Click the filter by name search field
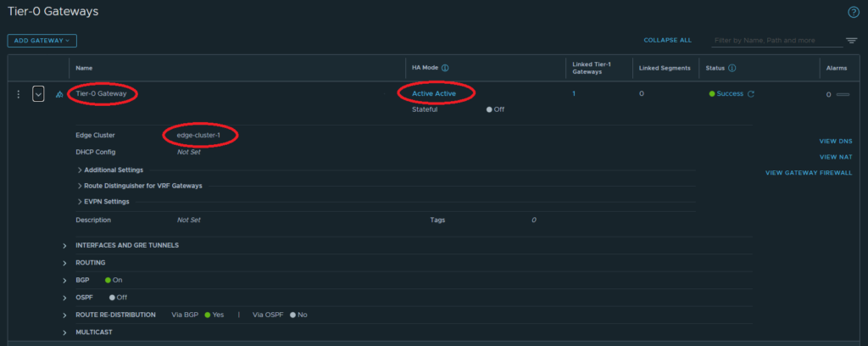The height and width of the screenshot is (346, 868). point(776,40)
